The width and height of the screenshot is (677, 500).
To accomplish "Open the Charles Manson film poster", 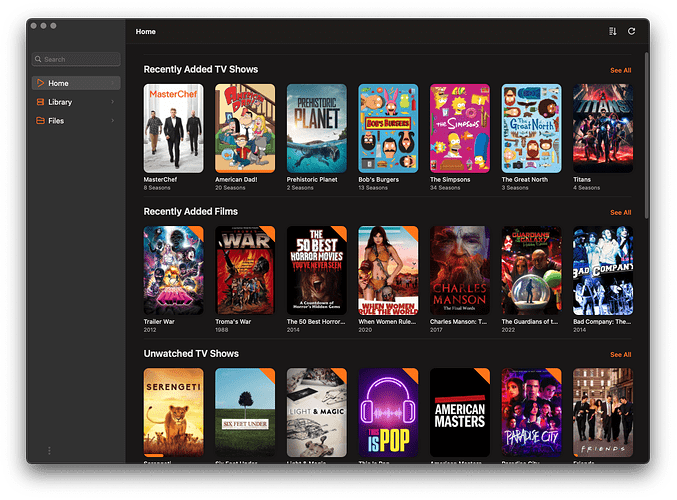I will [460, 270].
